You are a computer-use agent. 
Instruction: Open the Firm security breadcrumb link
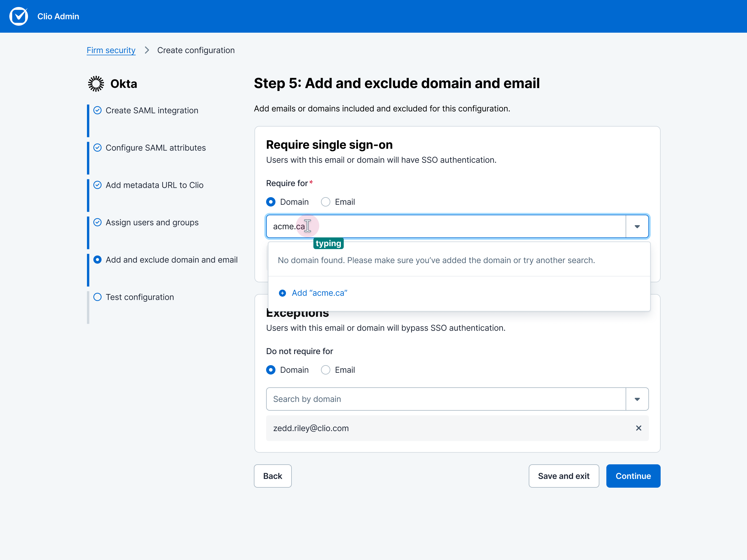[111, 50]
